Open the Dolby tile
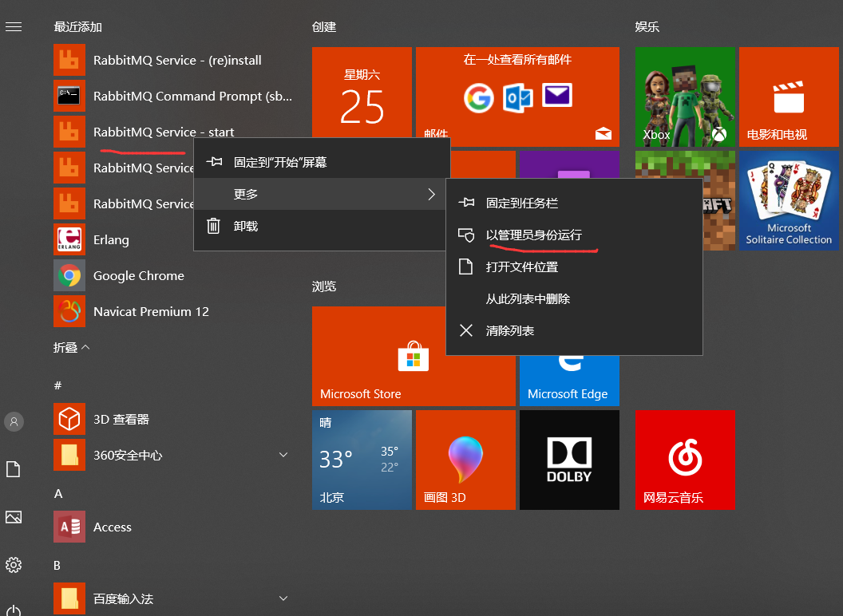Image resolution: width=843 pixels, height=616 pixels. (x=569, y=460)
